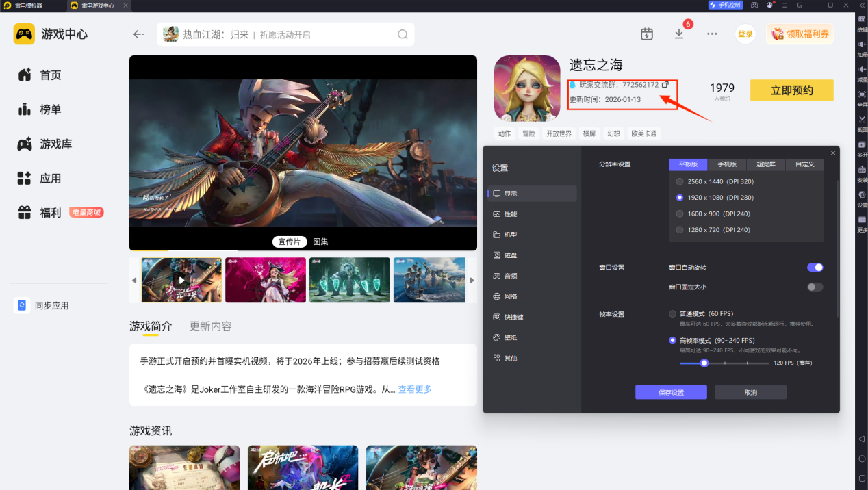Open the three-dot more menu in header
This screenshot has height=490, width=868.
(713, 34)
